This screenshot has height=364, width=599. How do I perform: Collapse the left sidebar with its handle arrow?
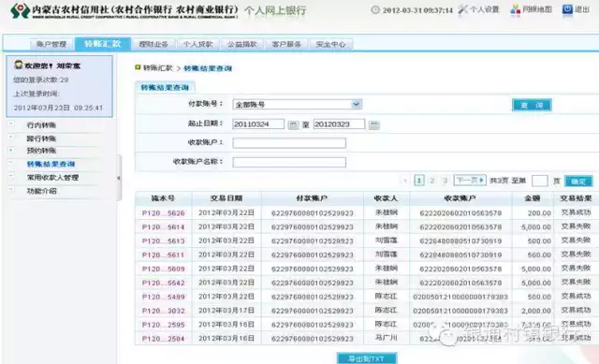coord(119,178)
